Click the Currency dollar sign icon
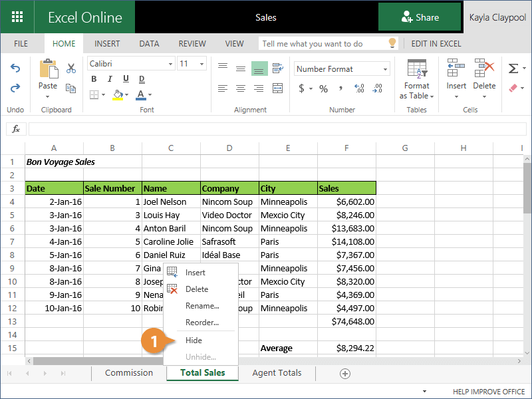This screenshot has height=399, width=532. pyautogui.click(x=301, y=88)
